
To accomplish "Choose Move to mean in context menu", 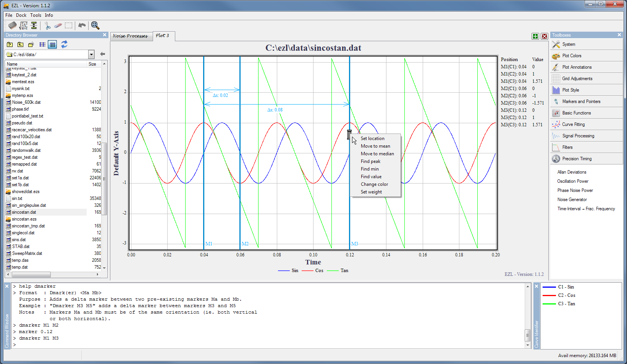I will 375,146.
